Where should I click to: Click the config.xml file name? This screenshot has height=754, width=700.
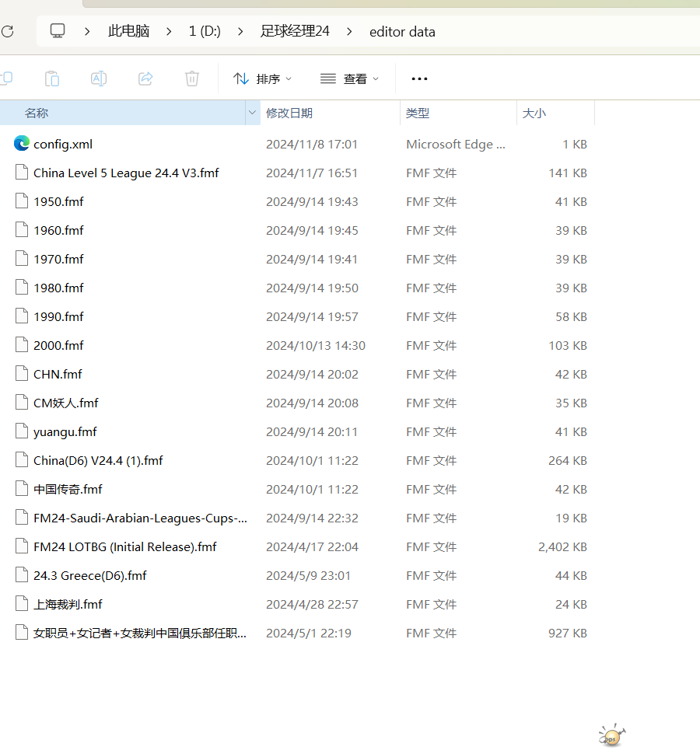pyautogui.click(x=63, y=145)
